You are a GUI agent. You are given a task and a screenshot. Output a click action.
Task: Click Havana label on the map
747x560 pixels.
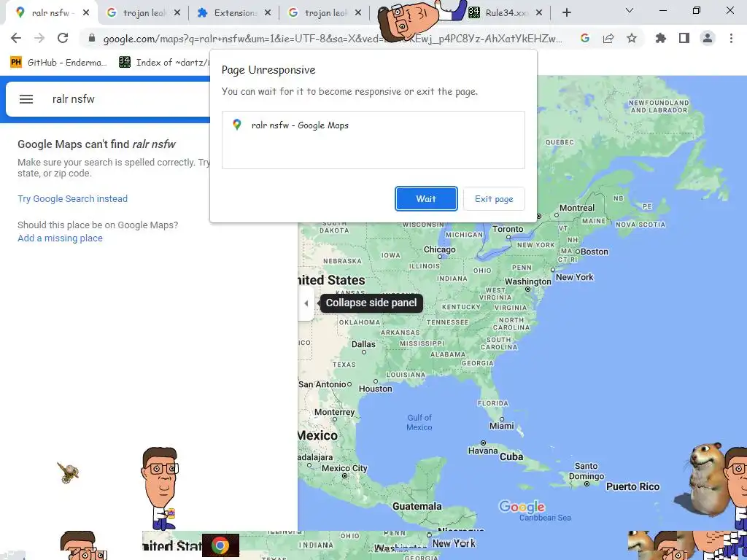pos(483,451)
